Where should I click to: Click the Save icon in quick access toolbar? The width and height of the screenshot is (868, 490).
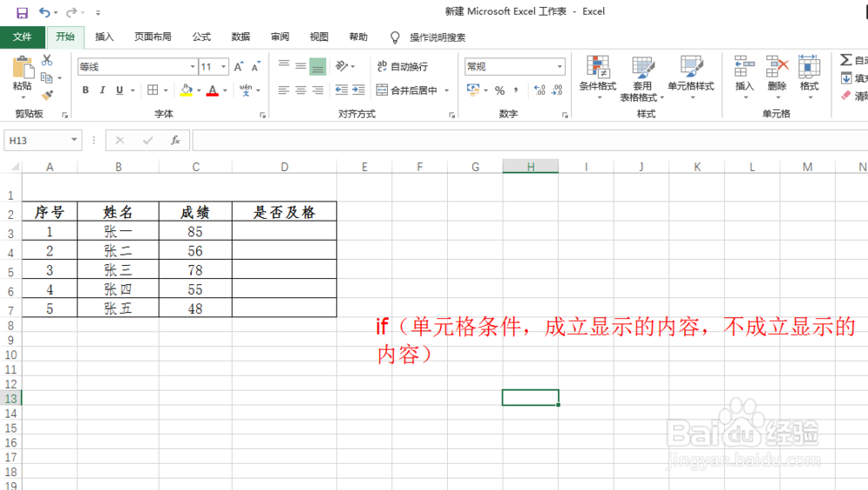click(23, 12)
